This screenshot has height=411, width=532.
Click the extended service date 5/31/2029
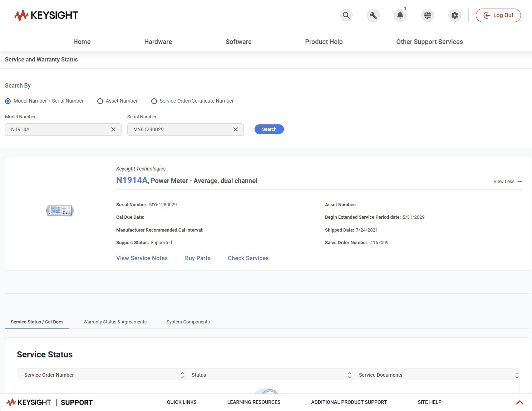point(414,217)
